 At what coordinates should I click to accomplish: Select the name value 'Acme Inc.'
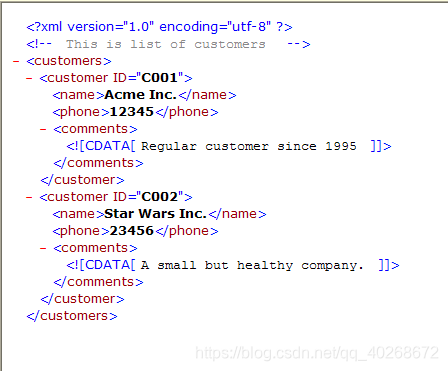[140, 95]
